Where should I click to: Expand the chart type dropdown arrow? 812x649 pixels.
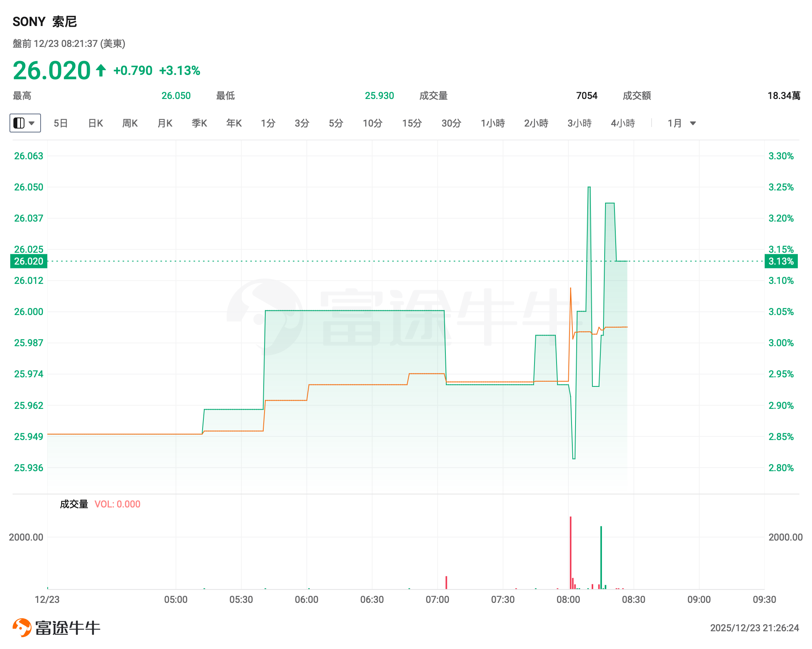[32, 123]
